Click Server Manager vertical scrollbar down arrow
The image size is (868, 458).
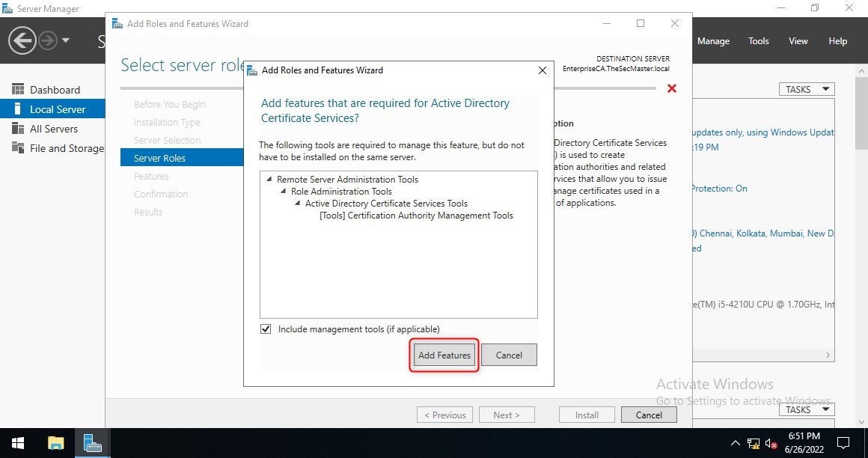point(861,422)
